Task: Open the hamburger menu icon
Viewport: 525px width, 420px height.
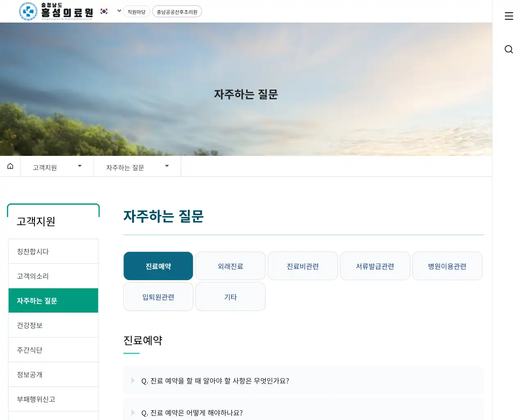Action: tap(509, 16)
